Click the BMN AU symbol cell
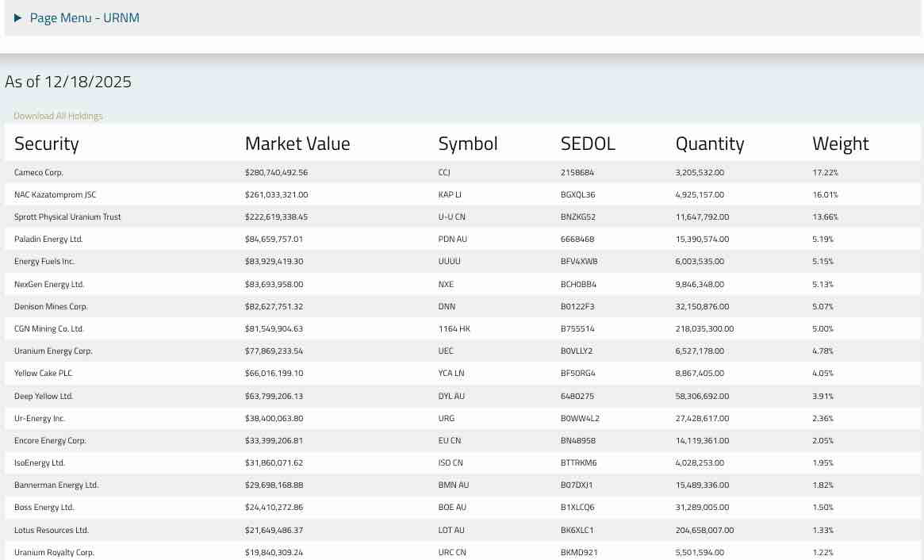Image resolution: width=924 pixels, height=560 pixels. coord(454,485)
